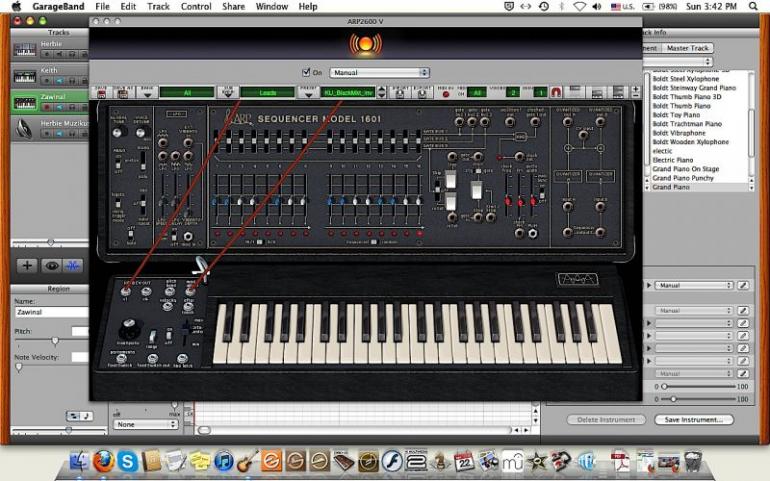Solo the Zawinal track with headphones button

coord(72,107)
